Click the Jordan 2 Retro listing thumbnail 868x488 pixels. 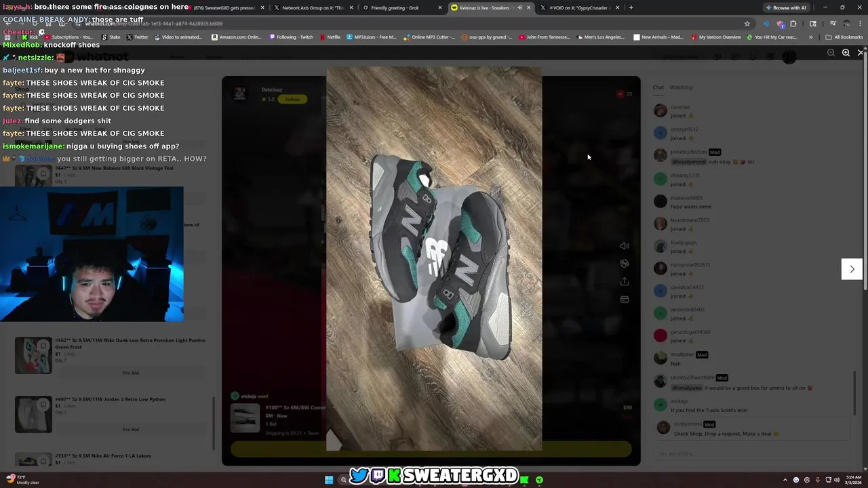(33, 414)
